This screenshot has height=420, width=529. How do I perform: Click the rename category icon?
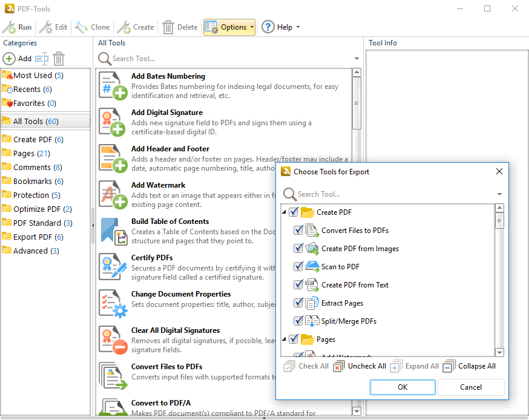pyautogui.click(x=42, y=59)
